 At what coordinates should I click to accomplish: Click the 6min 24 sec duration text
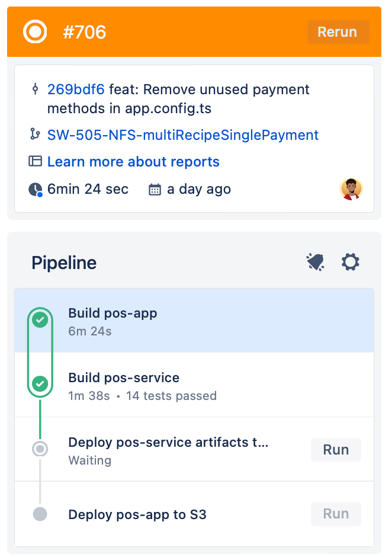[88, 189]
